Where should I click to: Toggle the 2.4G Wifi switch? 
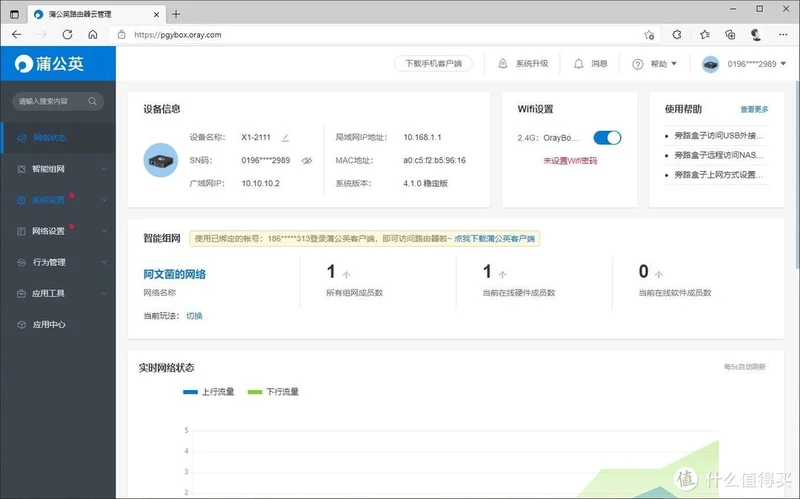607,138
